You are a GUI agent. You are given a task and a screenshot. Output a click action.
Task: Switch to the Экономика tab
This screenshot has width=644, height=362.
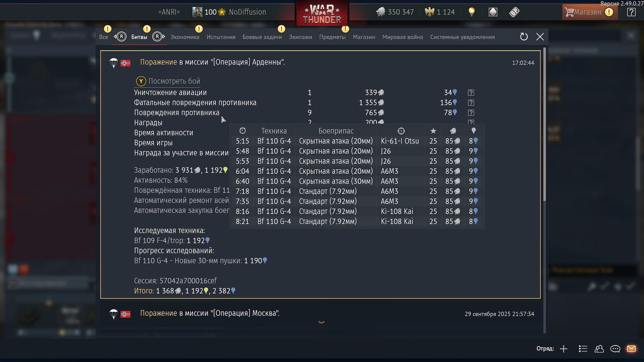click(185, 37)
